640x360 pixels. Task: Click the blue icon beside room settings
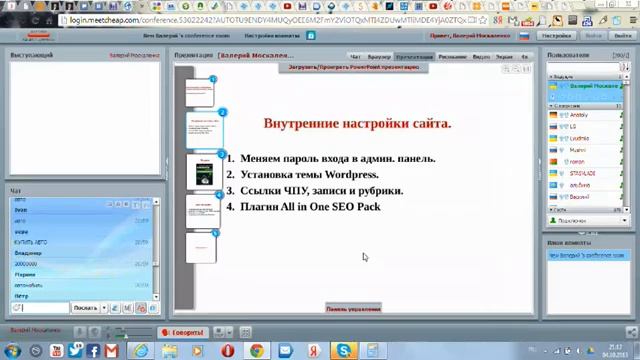[x=311, y=36]
